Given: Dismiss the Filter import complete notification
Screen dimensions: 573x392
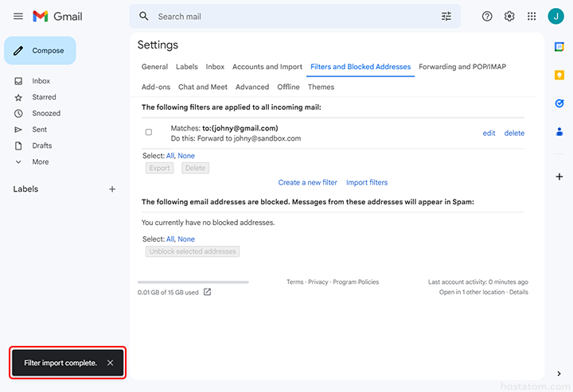Looking at the screenshot, I should coord(110,363).
